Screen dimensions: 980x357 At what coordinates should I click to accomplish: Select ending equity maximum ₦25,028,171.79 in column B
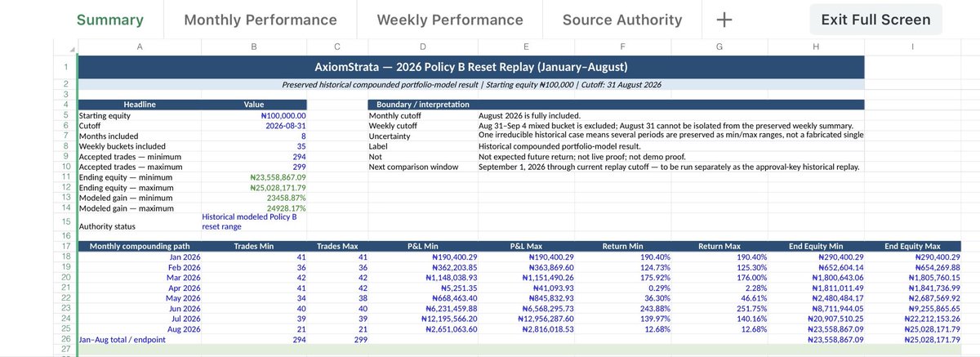point(254,187)
